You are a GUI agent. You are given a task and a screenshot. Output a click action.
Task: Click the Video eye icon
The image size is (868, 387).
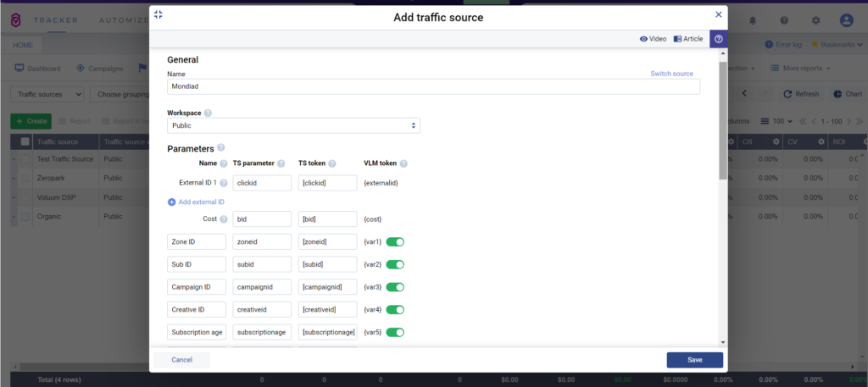pos(644,39)
